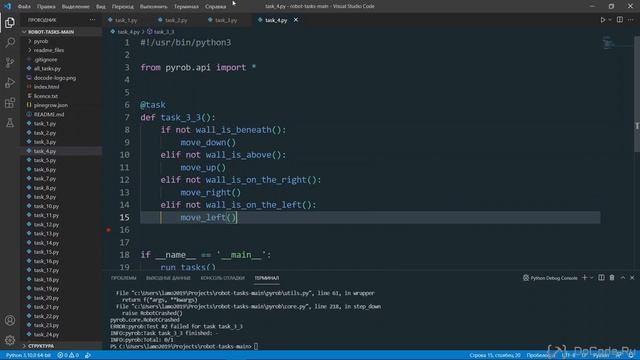The height and width of the screenshot is (360, 640).
Task: Click in the terminal prompt line
Action: [x=184, y=346]
